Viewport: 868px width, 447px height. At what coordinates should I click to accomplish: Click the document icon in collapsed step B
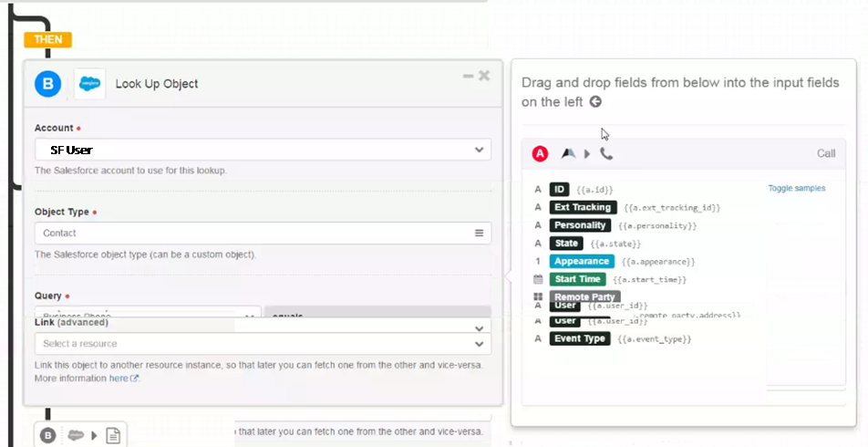(113, 435)
